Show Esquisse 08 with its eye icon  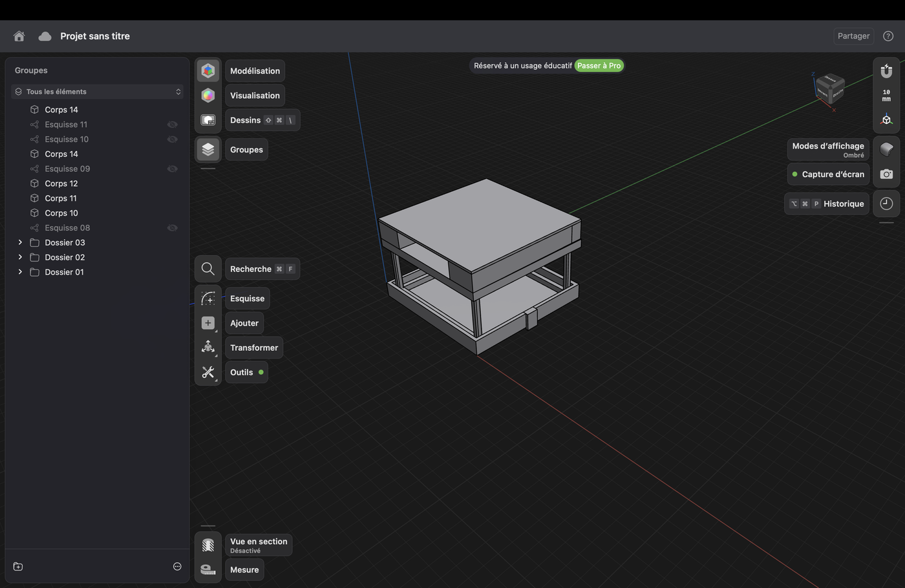172,228
